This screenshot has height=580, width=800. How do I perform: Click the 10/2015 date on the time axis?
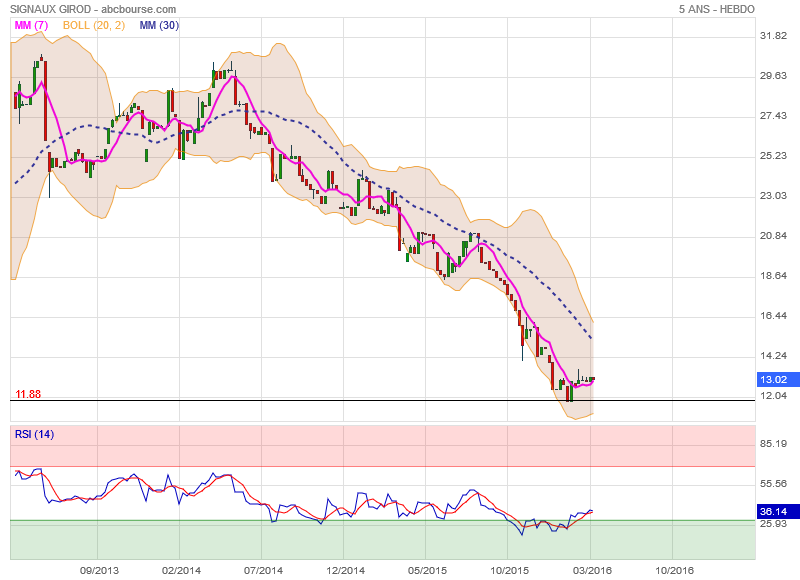click(510, 570)
